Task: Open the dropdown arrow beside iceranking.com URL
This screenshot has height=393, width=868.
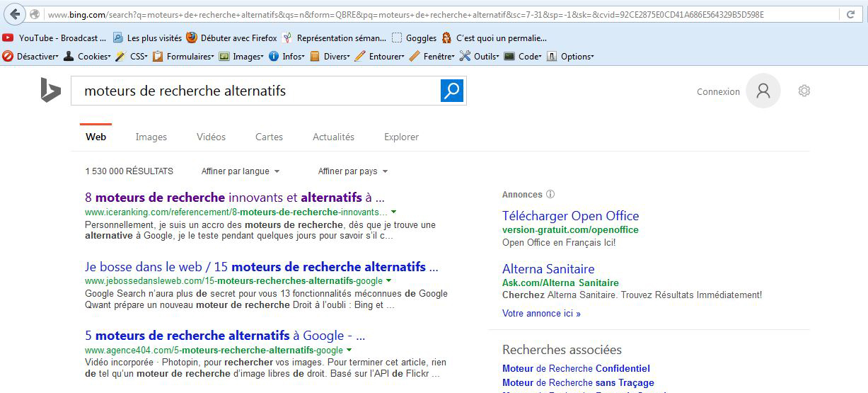Action: click(393, 212)
